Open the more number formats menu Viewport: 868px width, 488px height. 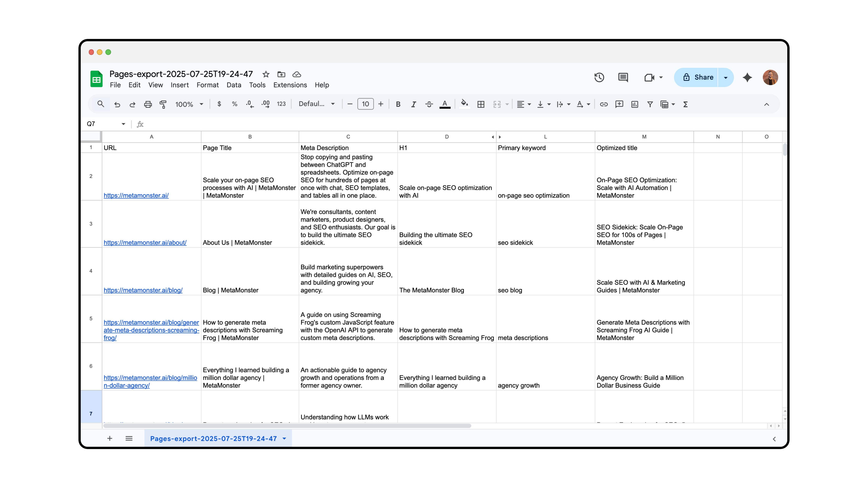(281, 104)
